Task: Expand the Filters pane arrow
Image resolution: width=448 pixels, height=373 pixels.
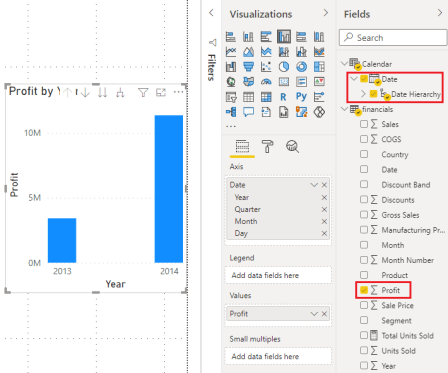Action: 211,13
